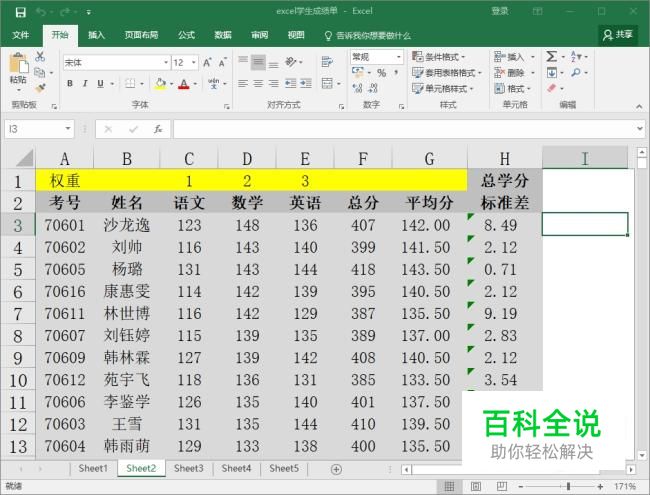Apply Percent style with % icon
The height and width of the screenshot is (495, 650).
click(x=381, y=73)
